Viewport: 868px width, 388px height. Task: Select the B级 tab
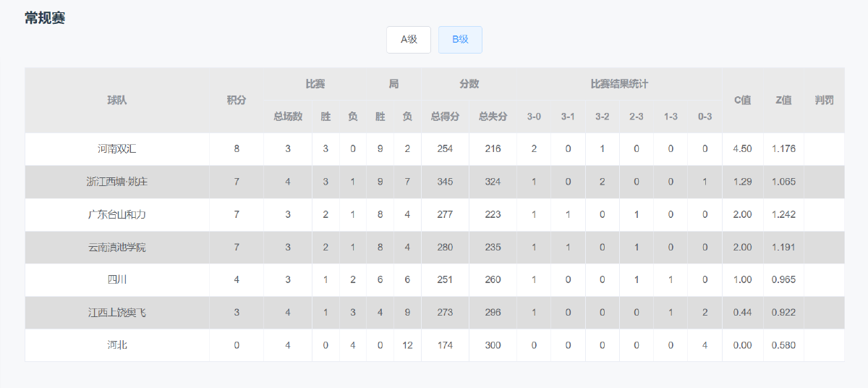coord(460,40)
